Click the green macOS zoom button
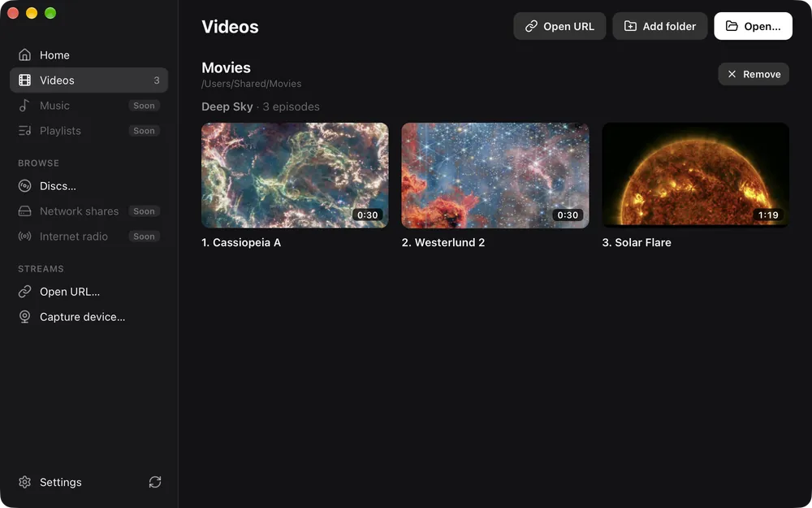Screen dimensions: 812x508 [50, 13]
